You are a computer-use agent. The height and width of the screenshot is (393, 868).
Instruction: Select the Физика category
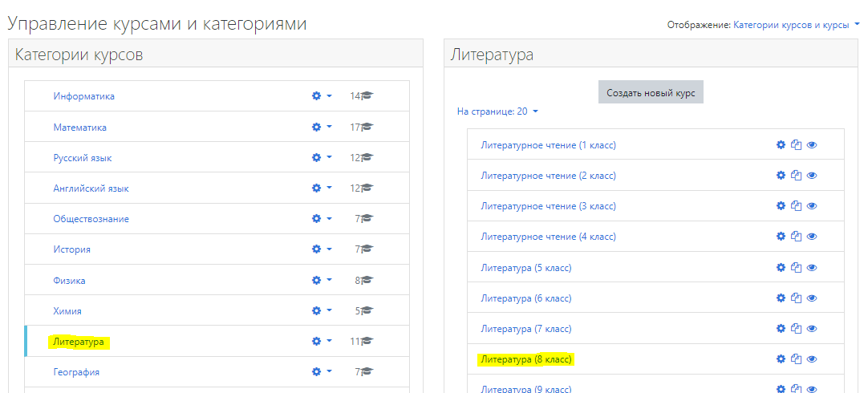click(69, 281)
